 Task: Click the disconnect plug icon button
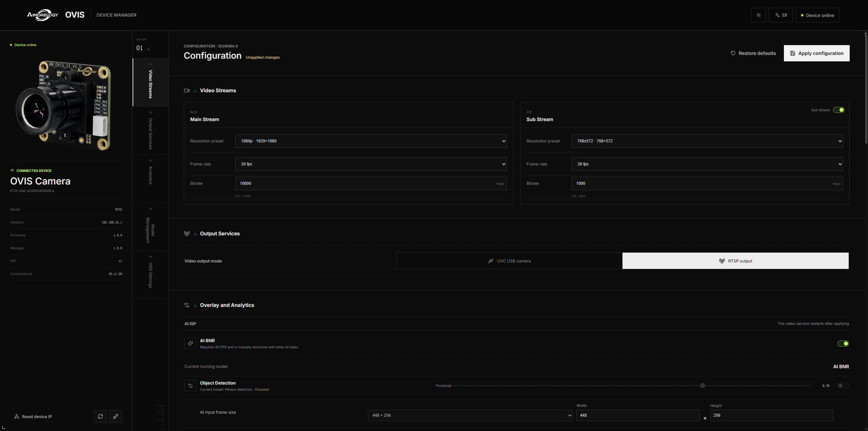(x=116, y=416)
